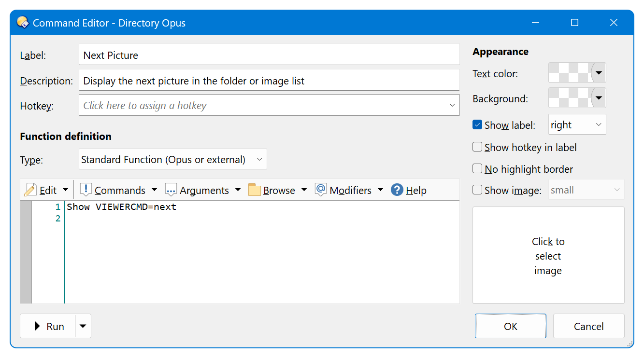Minimize the Command Editor window
The height and width of the screenshot is (358, 644).
click(535, 23)
